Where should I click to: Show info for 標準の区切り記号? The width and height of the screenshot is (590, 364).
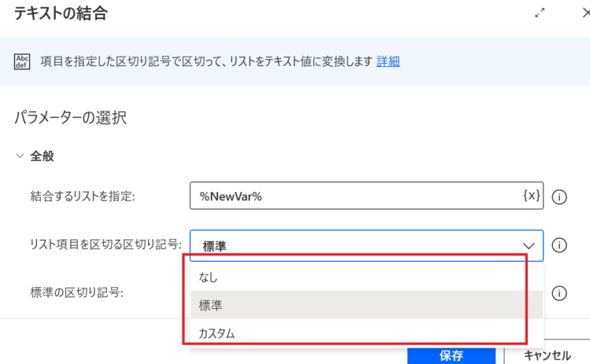click(x=559, y=293)
